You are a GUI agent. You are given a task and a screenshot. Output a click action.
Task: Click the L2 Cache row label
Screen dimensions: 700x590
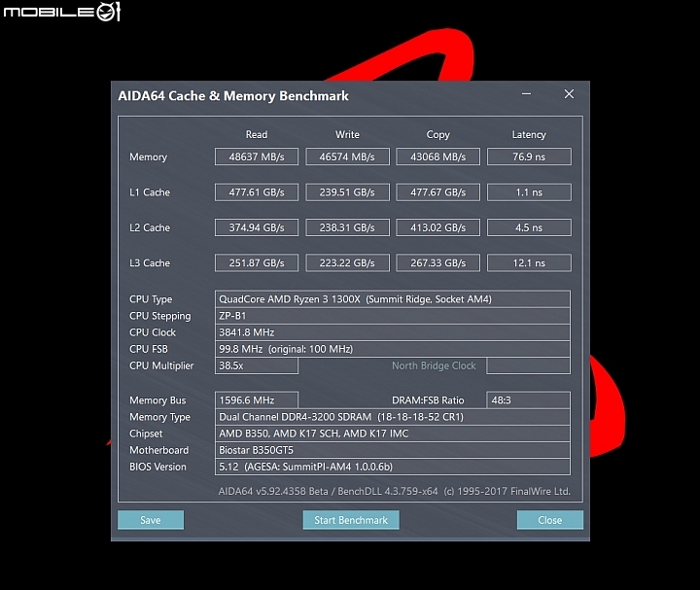(x=150, y=227)
